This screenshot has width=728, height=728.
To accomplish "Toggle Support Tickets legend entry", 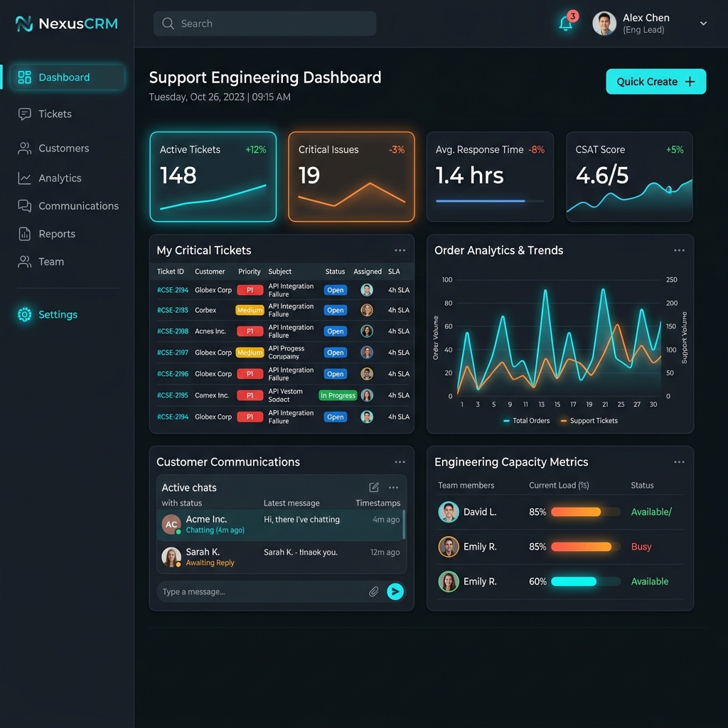I will coord(589,421).
